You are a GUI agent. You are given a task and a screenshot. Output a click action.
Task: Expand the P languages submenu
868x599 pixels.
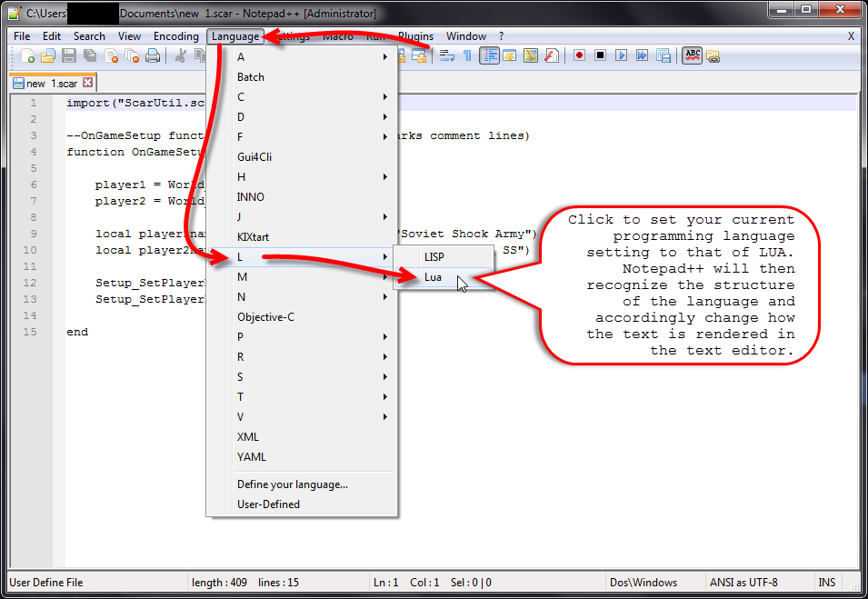312,336
